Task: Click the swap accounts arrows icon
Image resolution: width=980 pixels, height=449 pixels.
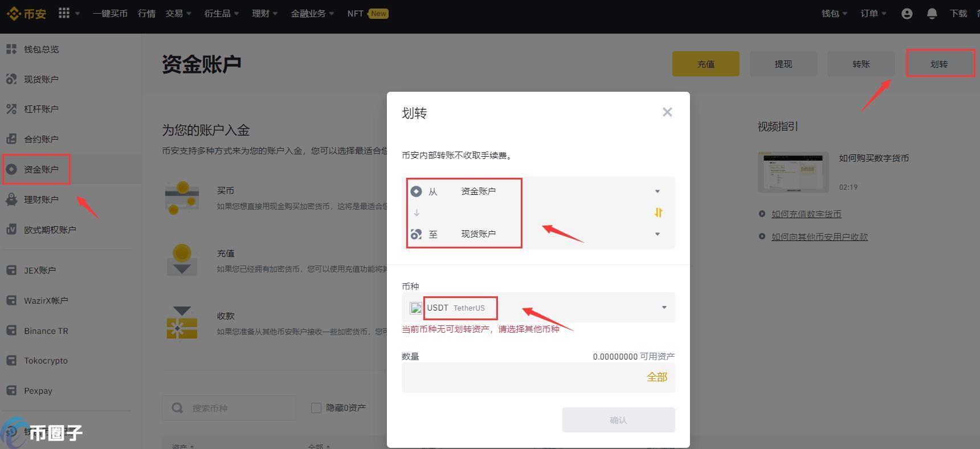Action: pyautogui.click(x=658, y=213)
